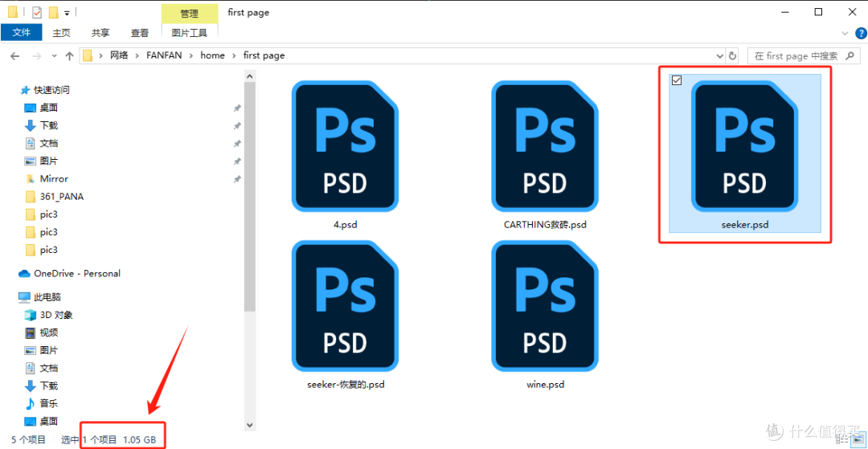The width and height of the screenshot is (868, 449).
Task: Click the sidebar scrollbar thumb
Action: tap(249, 197)
